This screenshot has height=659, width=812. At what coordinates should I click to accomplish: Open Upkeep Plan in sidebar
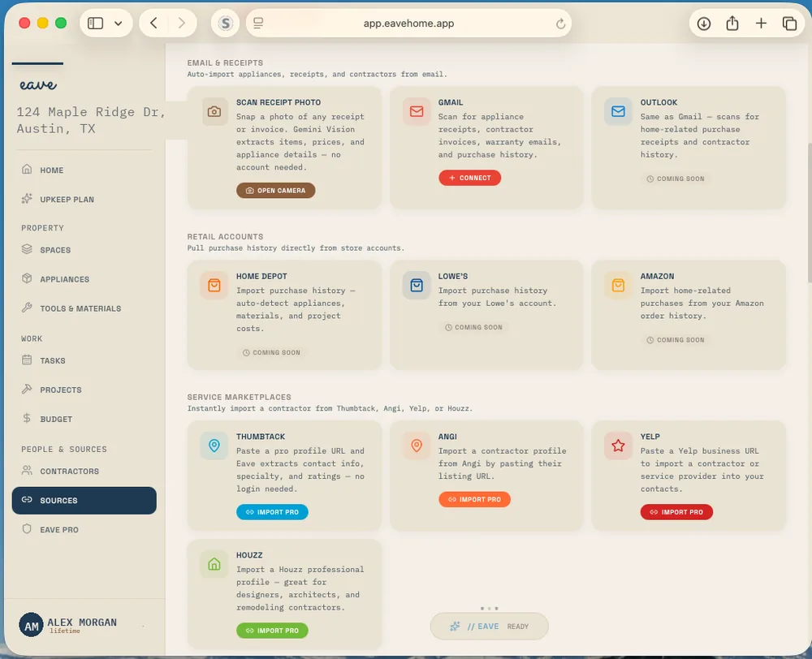coord(84,200)
